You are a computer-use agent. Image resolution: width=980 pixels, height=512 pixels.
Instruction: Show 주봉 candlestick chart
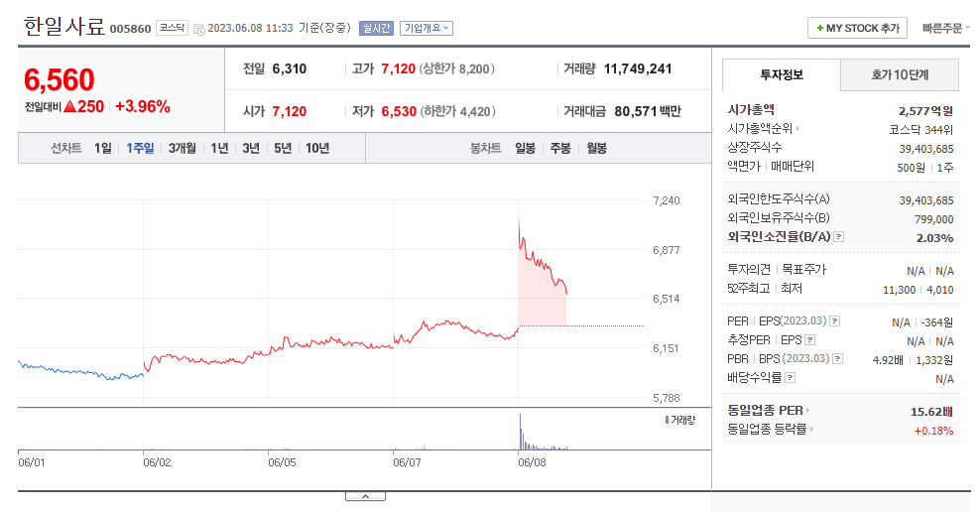tap(560, 148)
